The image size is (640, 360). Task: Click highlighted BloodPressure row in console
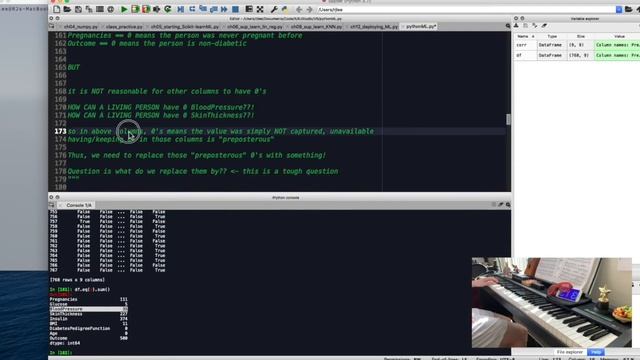89,309
